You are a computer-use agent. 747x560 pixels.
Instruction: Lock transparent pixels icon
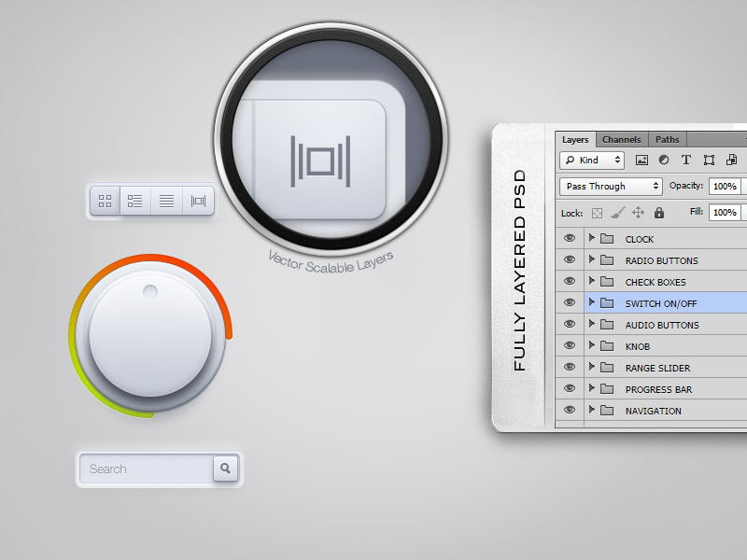click(x=597, y=213)
